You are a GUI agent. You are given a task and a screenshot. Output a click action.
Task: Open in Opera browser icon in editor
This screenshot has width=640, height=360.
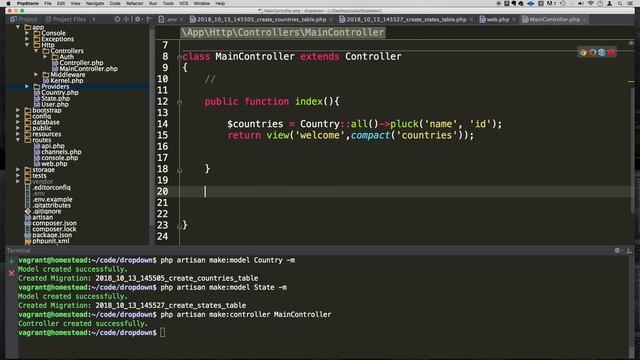611,52
